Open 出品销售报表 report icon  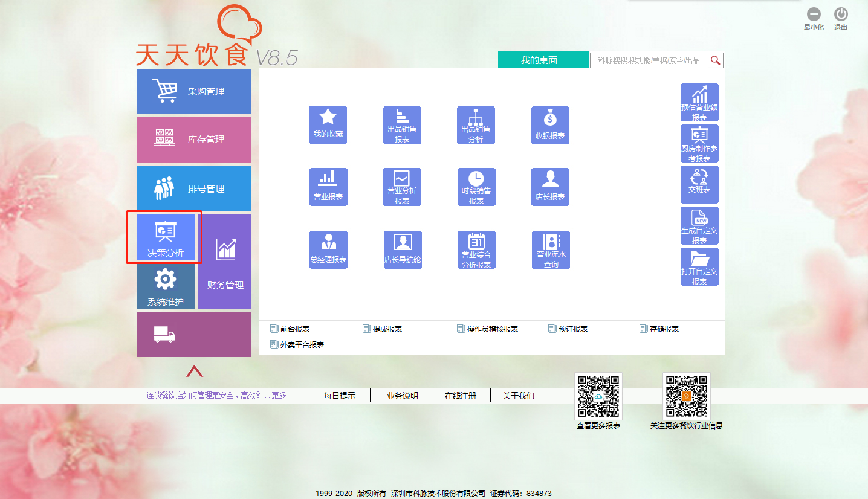[402, 125]
